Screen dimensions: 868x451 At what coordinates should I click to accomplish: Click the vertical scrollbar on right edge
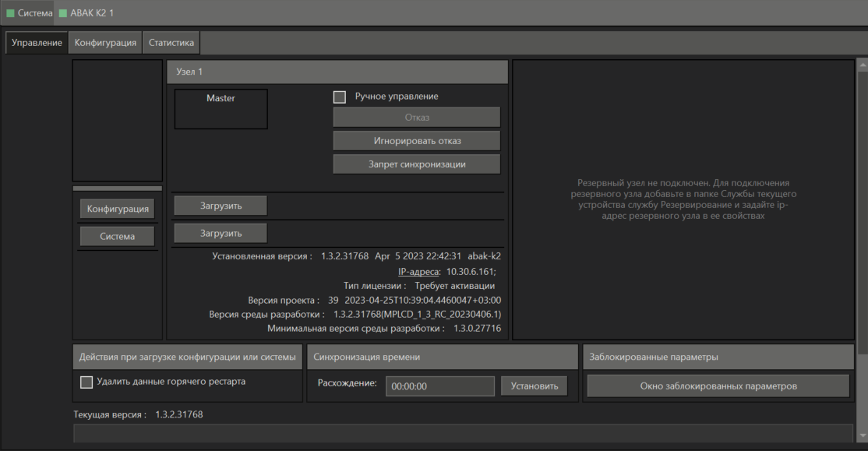click(x=863, y=213)
